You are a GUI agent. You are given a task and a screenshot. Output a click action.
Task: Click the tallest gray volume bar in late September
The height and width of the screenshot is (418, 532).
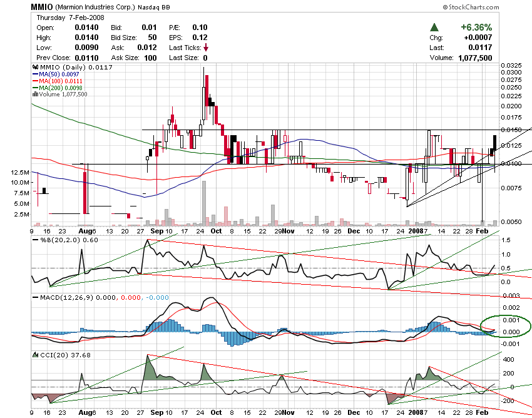204,203
